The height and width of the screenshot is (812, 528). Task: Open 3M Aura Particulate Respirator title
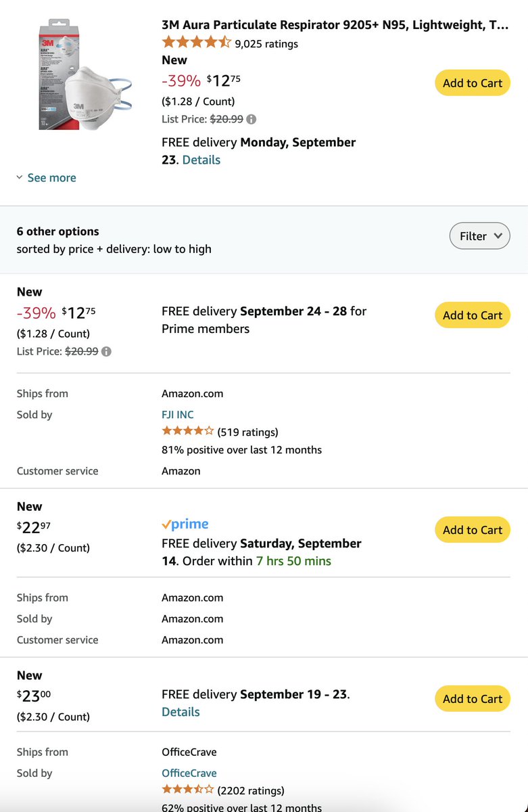(335, 25)
